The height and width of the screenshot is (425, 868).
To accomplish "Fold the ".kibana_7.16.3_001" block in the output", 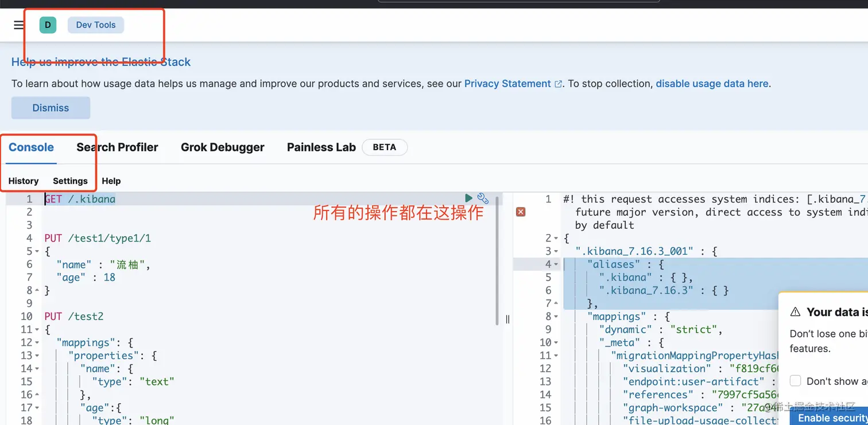I will click(556, 252).
